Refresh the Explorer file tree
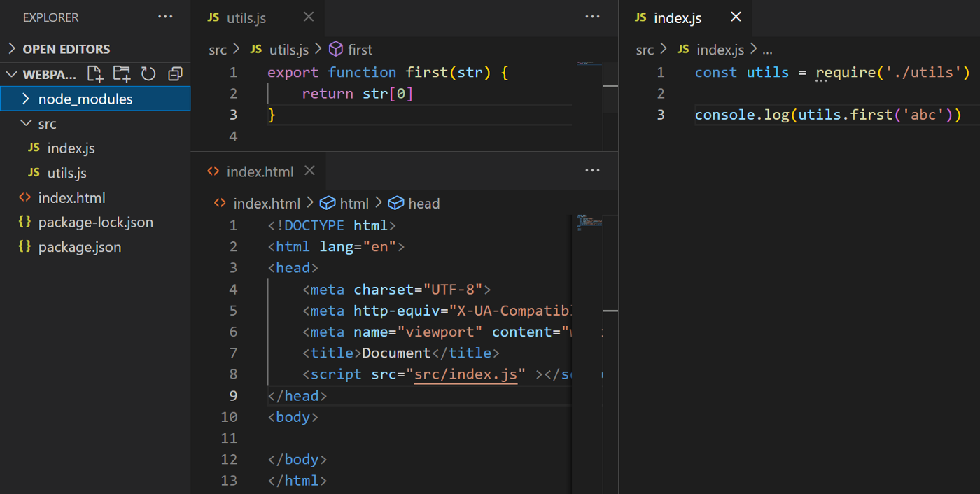 pos(148,74)
